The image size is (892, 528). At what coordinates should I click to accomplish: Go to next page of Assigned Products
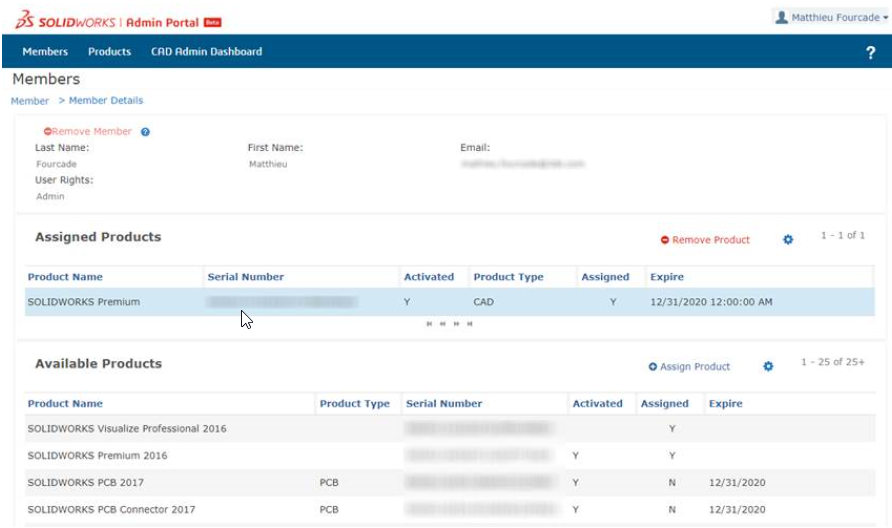[456, 324]
